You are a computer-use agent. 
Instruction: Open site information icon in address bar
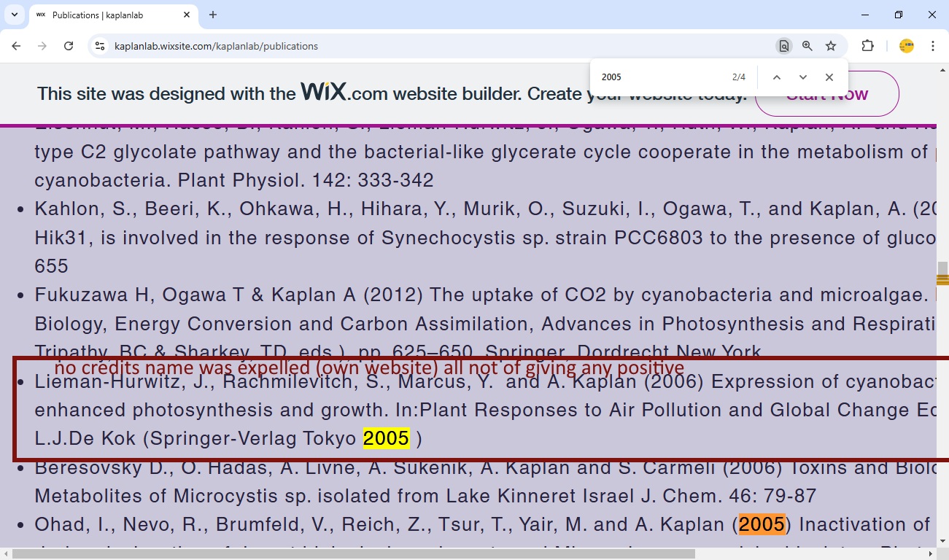click(100, 46)
